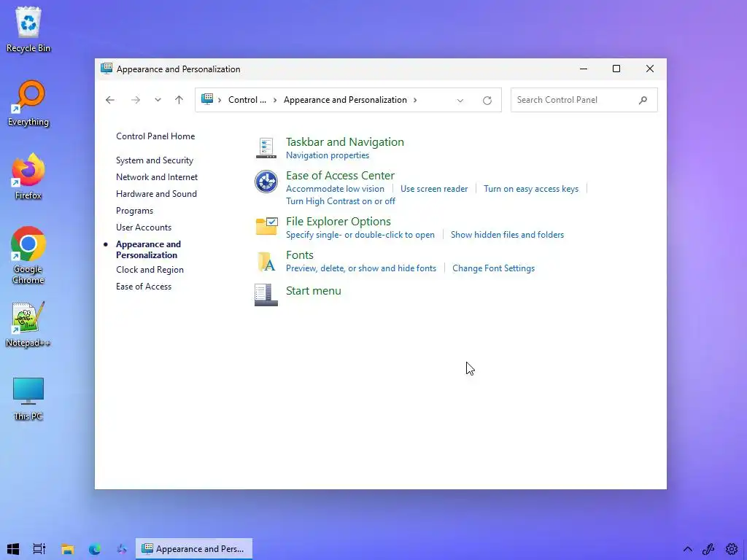Image resolution: width=747 pixels, height=560 pixels.
Task: Click the title bar Control Panel icon
Action: [x=107, y=68]
